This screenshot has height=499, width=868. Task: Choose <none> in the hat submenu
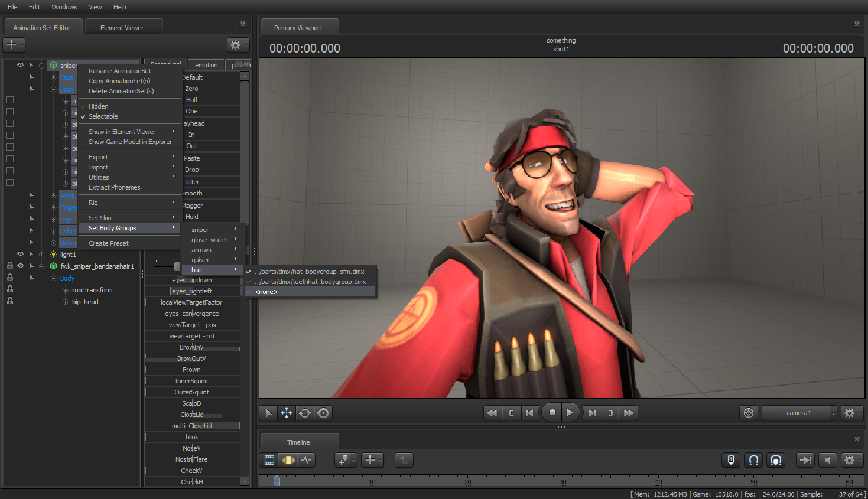pyautogui.click(x=310, y=292)
